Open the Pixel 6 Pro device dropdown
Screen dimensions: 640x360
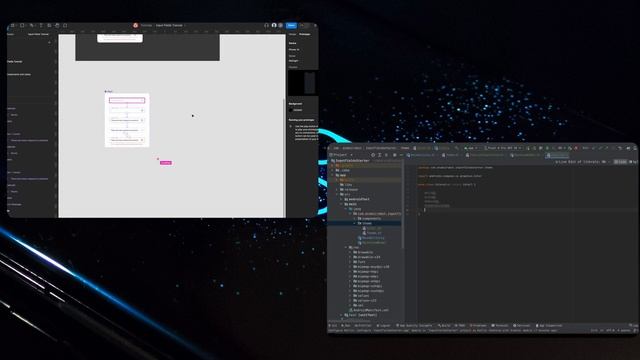[x=503, y=148]
